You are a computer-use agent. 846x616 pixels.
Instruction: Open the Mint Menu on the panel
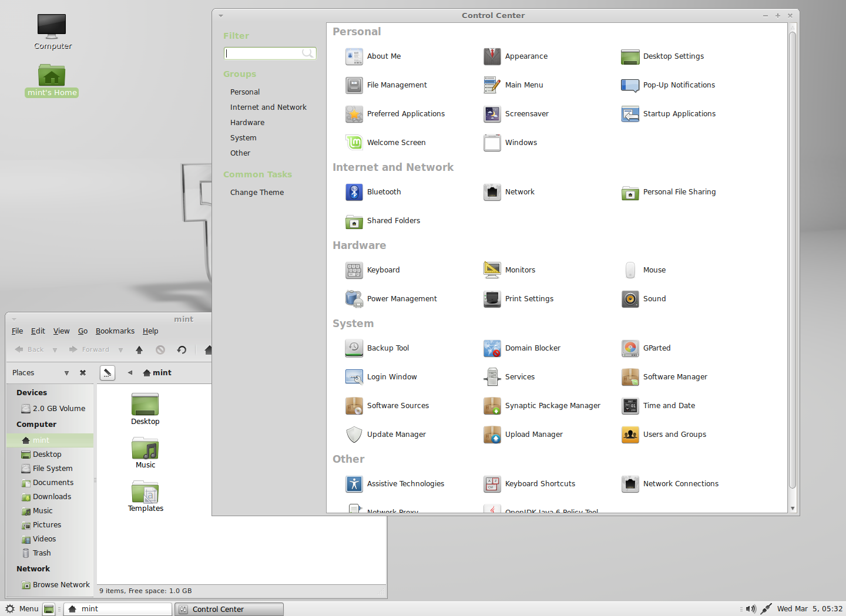point(22,609)
